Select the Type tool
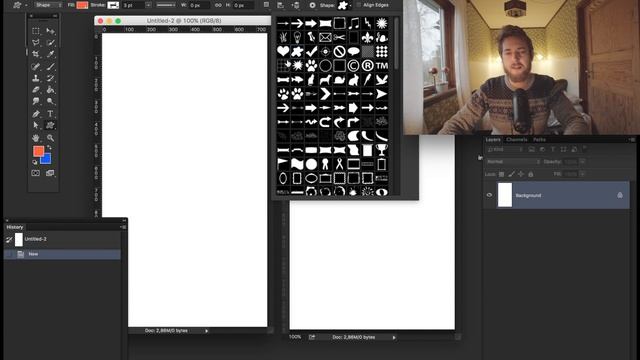The height and width of the screenshot is (360, 640). 50,113
